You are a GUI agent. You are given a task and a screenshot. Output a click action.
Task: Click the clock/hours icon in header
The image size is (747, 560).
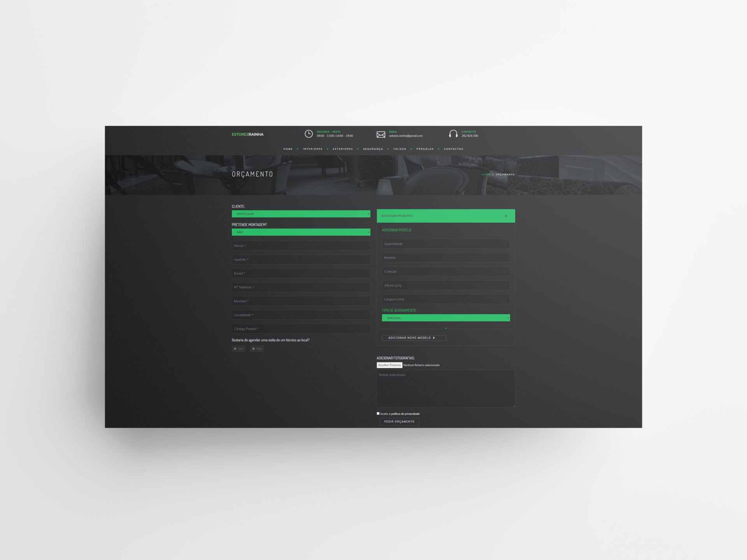308,133
